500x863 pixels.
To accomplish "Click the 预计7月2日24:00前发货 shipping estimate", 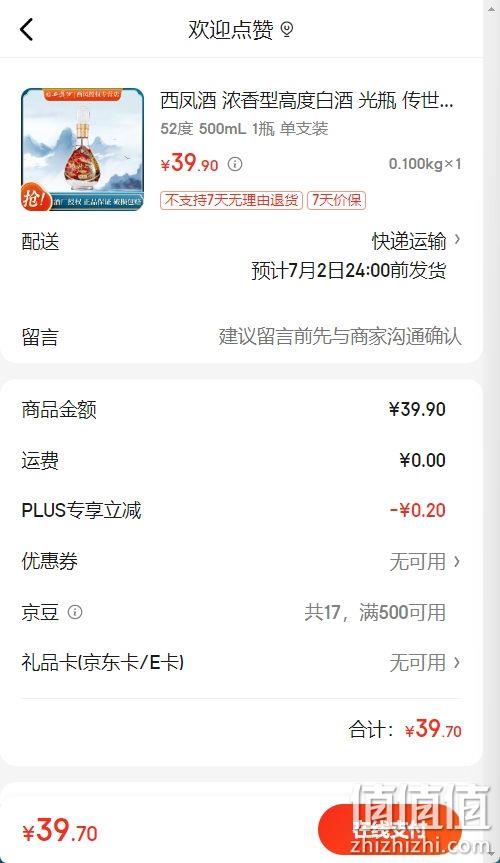I will [349, 271].
